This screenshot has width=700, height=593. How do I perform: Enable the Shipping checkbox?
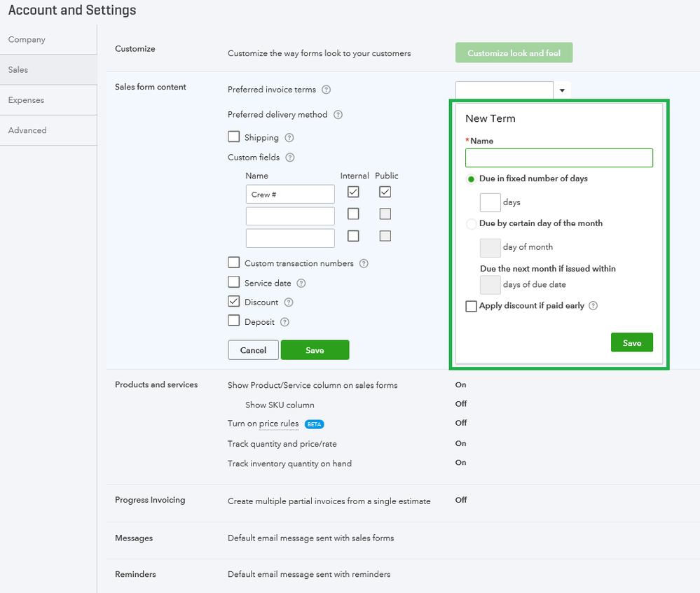234,137
